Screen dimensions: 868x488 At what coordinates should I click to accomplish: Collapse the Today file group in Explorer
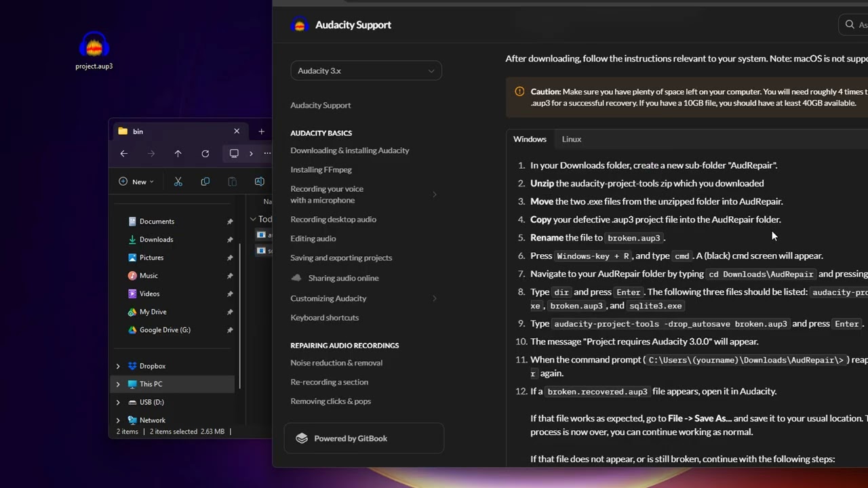point(253,219)
